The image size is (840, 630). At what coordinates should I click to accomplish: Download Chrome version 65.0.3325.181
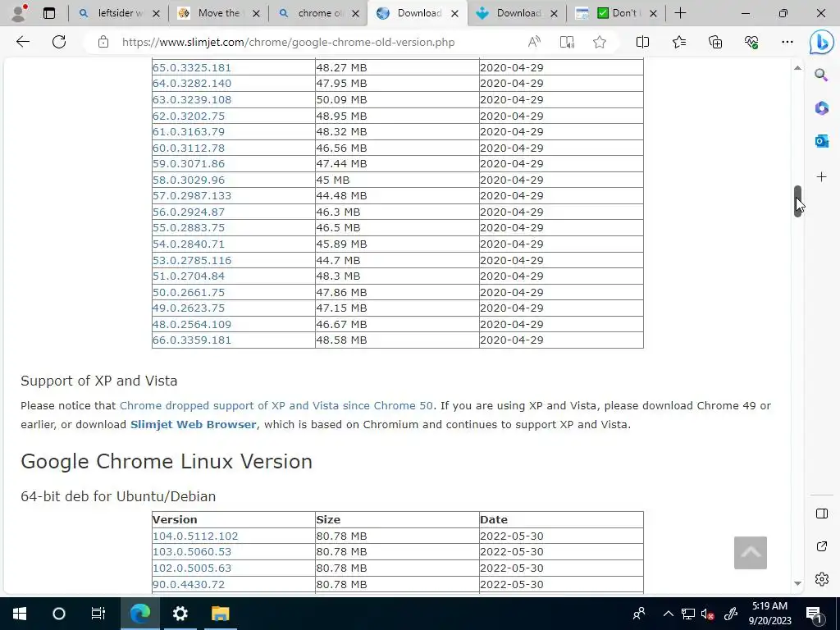click(x=192, y=67)
